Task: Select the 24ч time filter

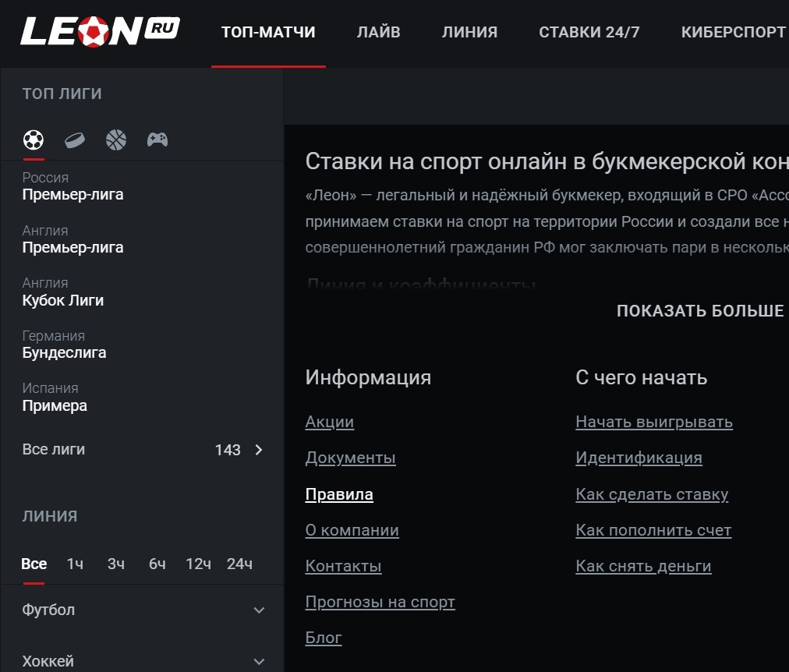Action: [239, 564]
